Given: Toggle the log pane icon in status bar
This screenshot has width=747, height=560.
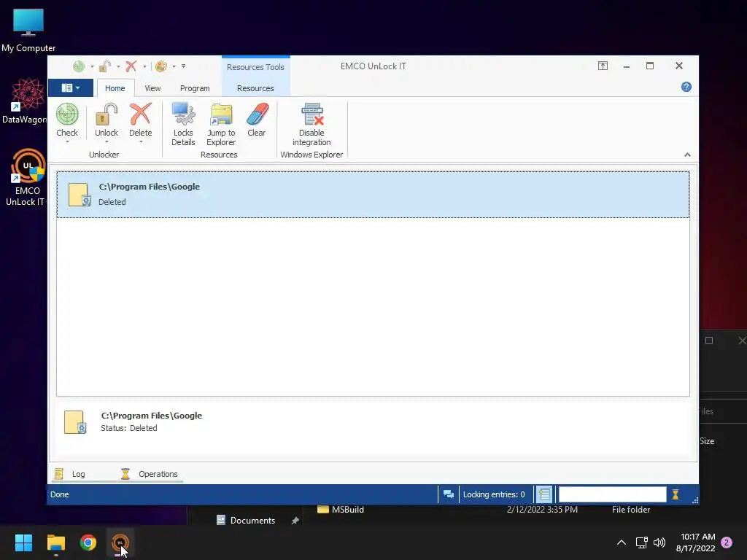Looking at the screenshot, I should coord(544,494).
